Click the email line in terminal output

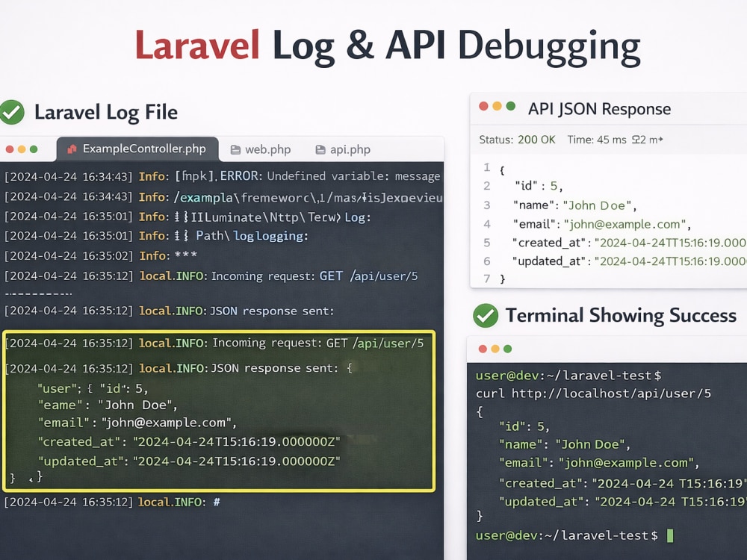coord(599,463)
